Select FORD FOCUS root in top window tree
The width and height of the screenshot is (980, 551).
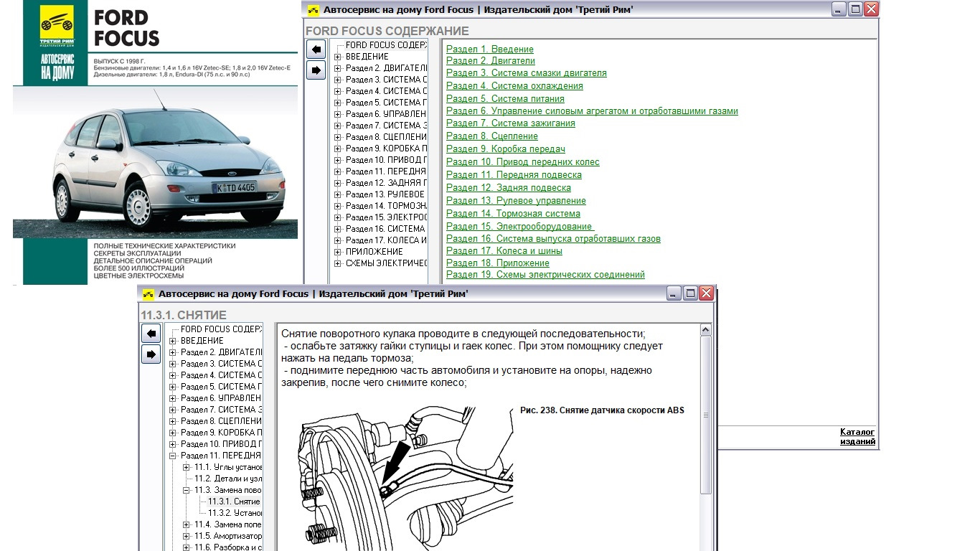click(x=387, y=45)
